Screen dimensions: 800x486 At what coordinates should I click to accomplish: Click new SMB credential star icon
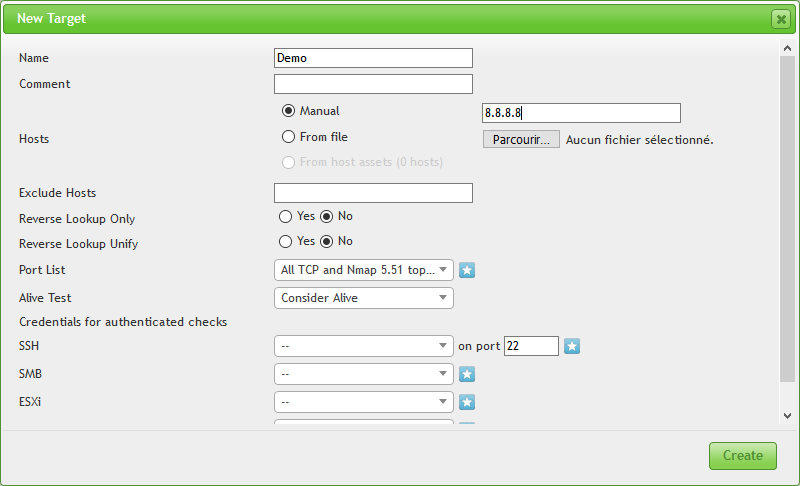click(466, 374)
